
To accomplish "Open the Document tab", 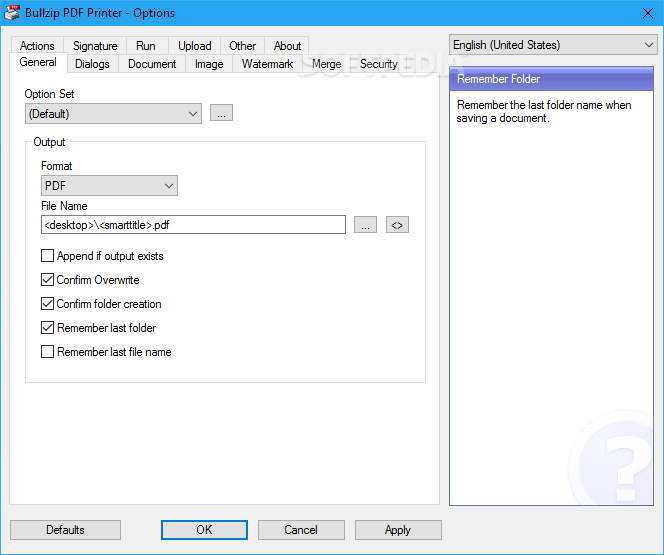I will pos(152,64).
